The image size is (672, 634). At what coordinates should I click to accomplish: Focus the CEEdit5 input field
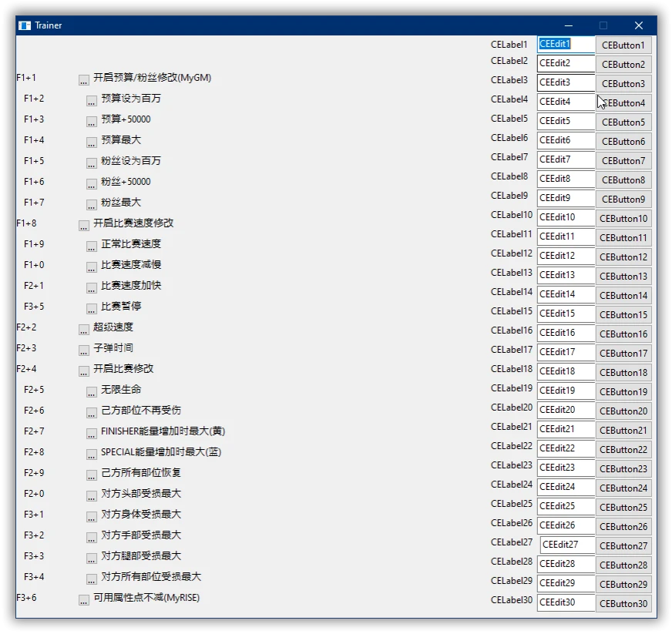[566, 121]
